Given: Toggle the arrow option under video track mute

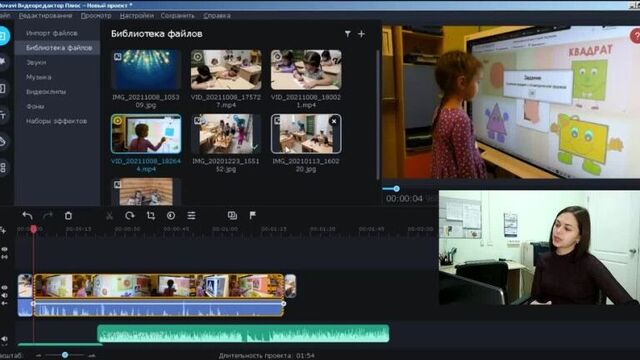Looking at the screenshot, I should click(x=4, y=303).
